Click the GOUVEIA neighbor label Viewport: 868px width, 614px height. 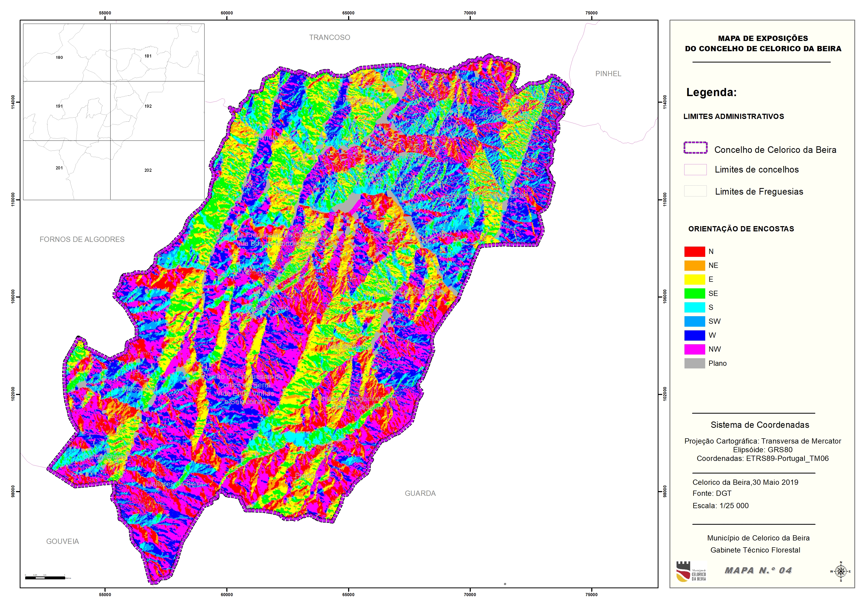click(x=62, y=542)
